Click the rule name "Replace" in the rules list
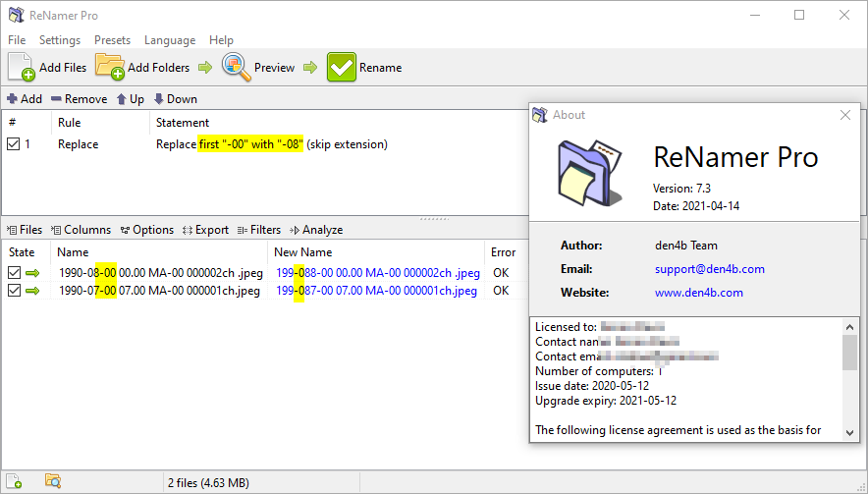This screenshot has width=868, height=494. click(78, 144)
